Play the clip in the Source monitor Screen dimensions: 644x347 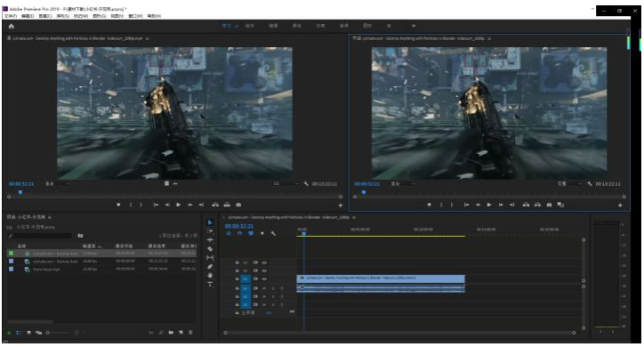coord(178,205)
